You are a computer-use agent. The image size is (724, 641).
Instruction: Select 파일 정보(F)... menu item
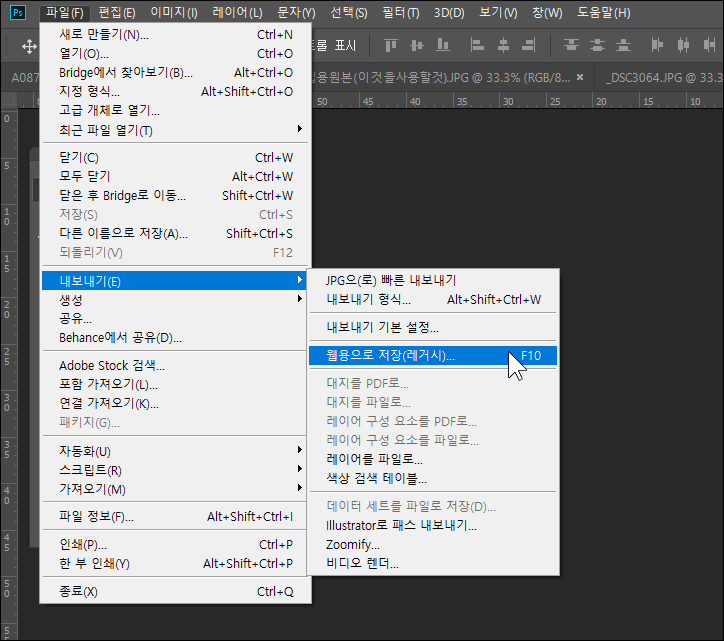coord(176,516)
